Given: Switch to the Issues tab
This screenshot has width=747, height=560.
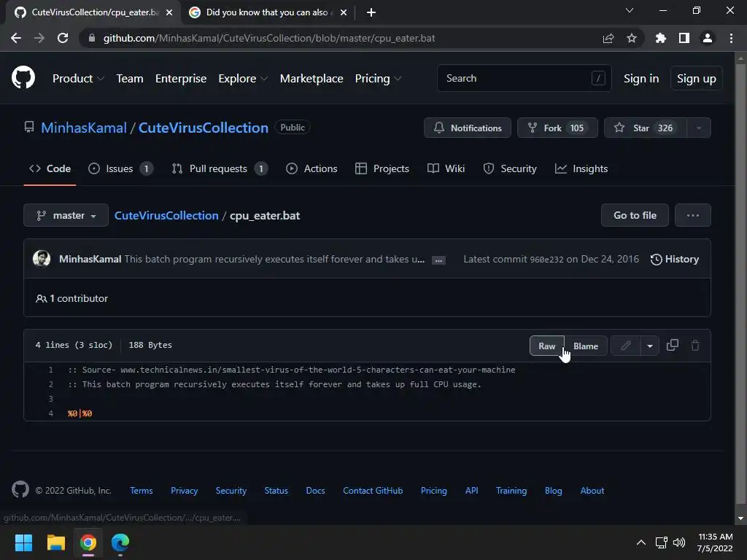Looking at the screenshot, I should [120, 168].
